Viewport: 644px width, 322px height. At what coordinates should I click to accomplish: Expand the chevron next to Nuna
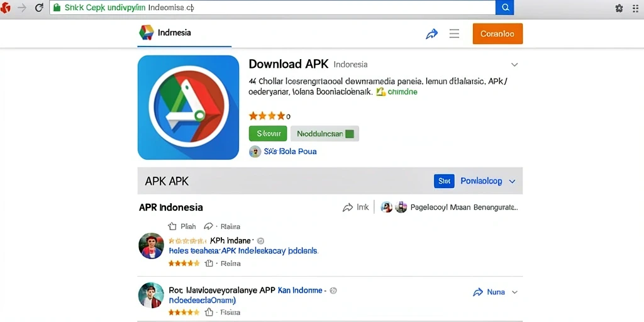tap(514, 292)
